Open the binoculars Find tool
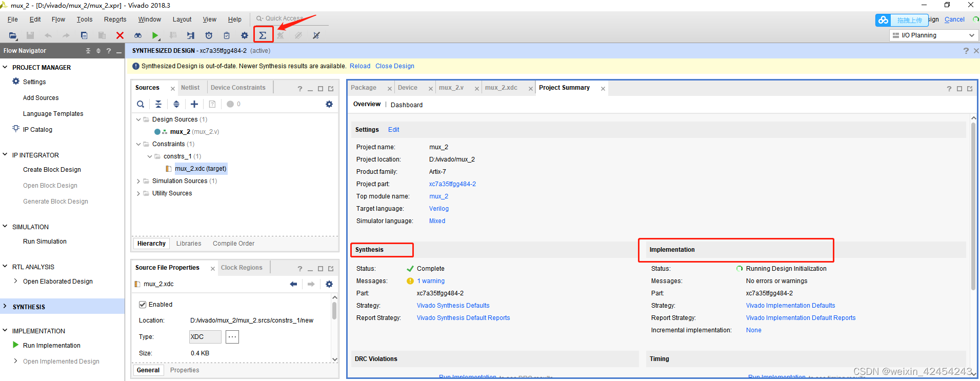 (137, 35)
